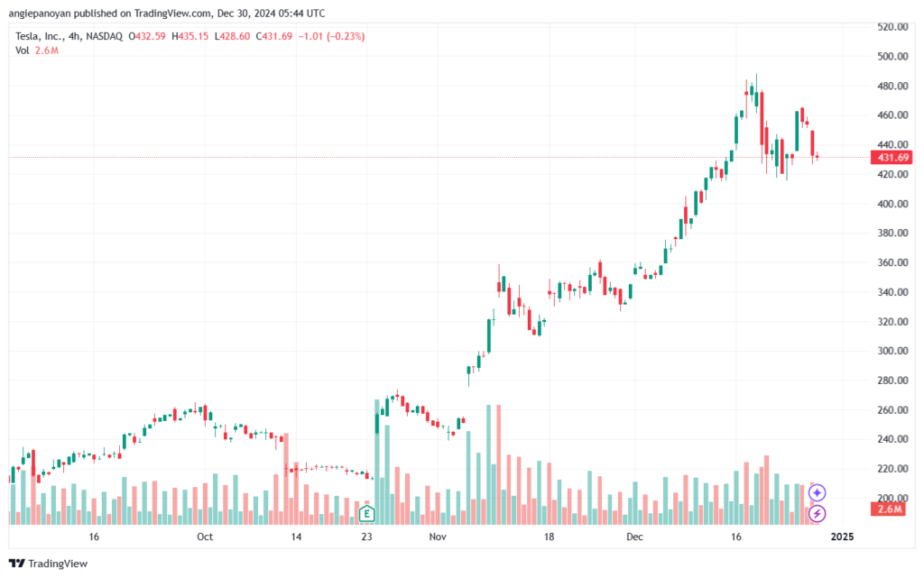Click the 260.00 price axis label
The height and width of the screenshot is (578, 924).
pos(892,409)
